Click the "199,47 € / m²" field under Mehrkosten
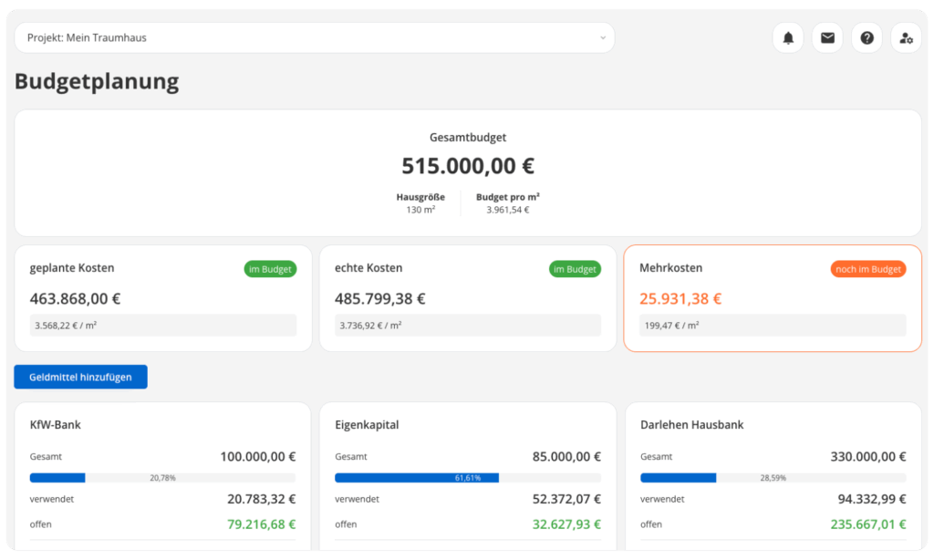This screenshot has height=560, width=934. coord(772,325)
